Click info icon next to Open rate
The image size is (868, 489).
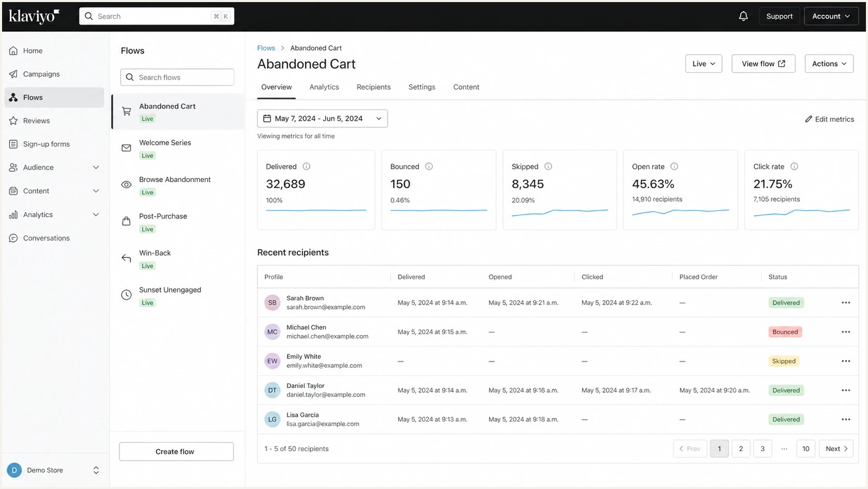674,166
